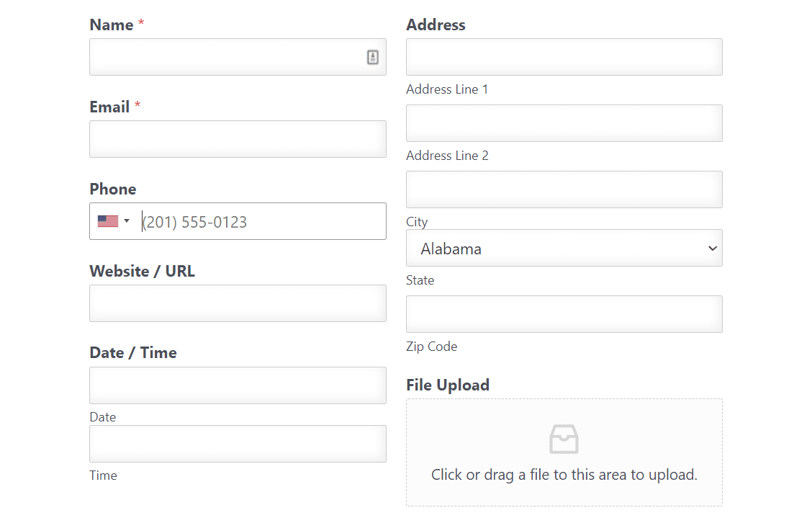Viewport: 812px width, 518px height.
Task: Click into the Zip Code field
Action: click(x=564, y=314)
